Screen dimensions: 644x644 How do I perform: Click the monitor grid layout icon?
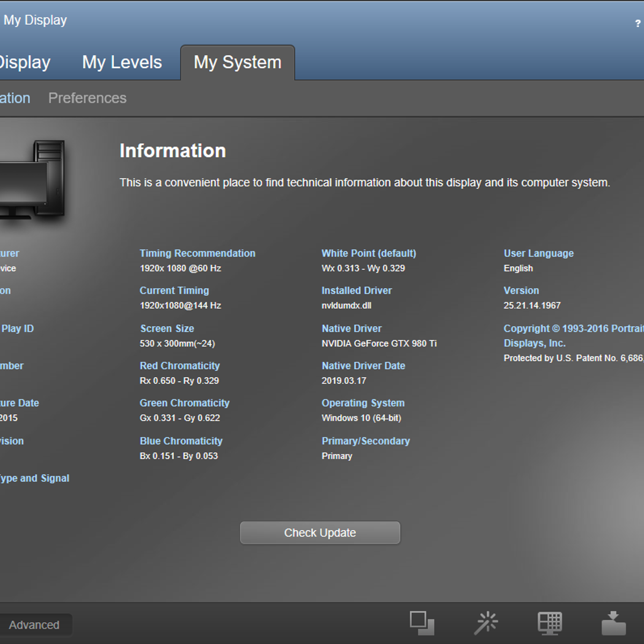(550, 623)
